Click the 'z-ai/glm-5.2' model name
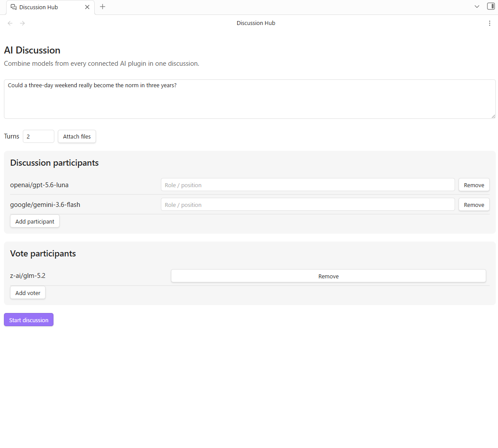 point(28,276)
